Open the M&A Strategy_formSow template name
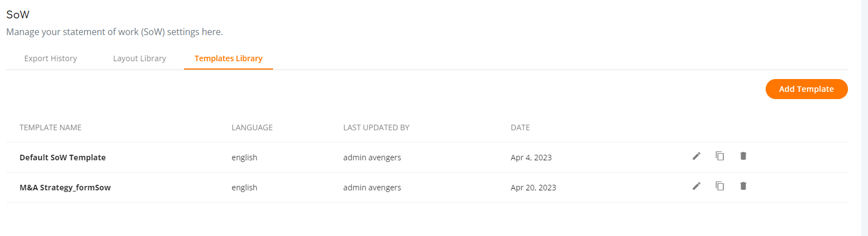The height and width of the screenshot is (236, 868). (65, 188)
